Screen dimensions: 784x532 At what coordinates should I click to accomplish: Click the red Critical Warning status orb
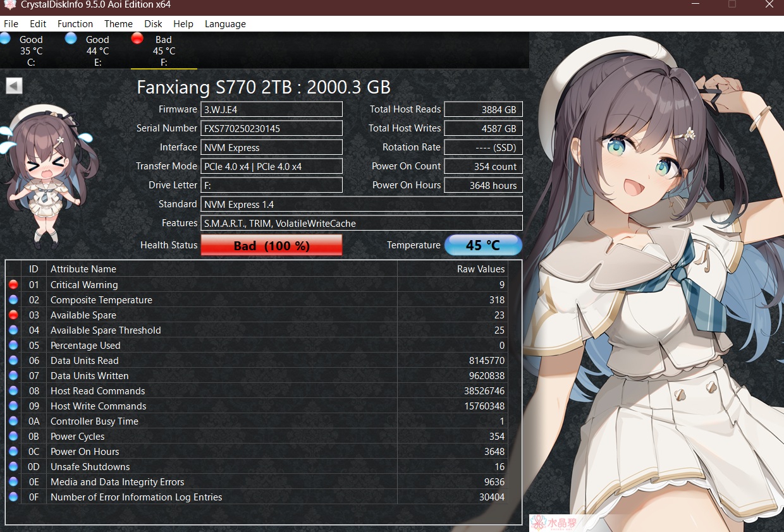click(13, 285)
